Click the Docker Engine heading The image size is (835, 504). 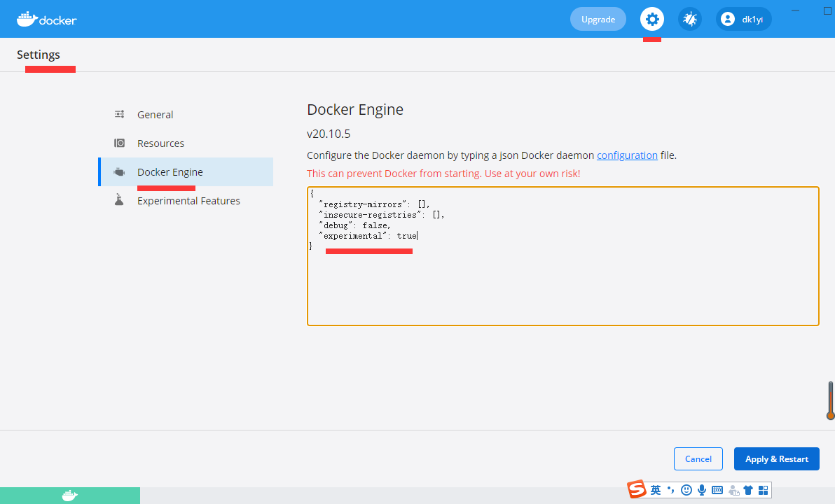(355, 110)
